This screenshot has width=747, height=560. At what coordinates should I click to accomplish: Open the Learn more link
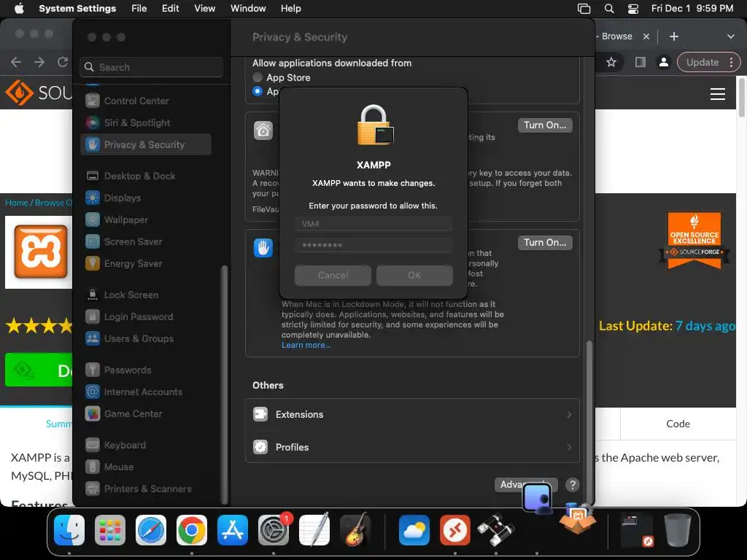[x=306, y=345]
